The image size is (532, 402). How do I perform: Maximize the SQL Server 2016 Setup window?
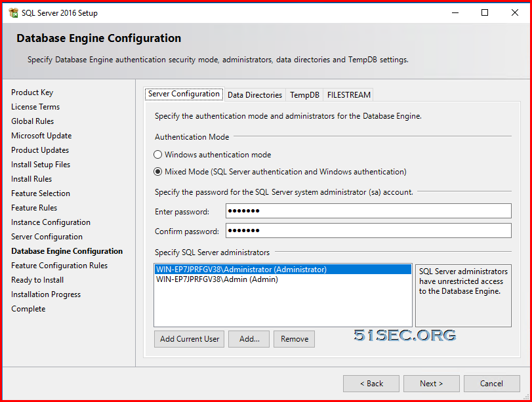(485, 13)
